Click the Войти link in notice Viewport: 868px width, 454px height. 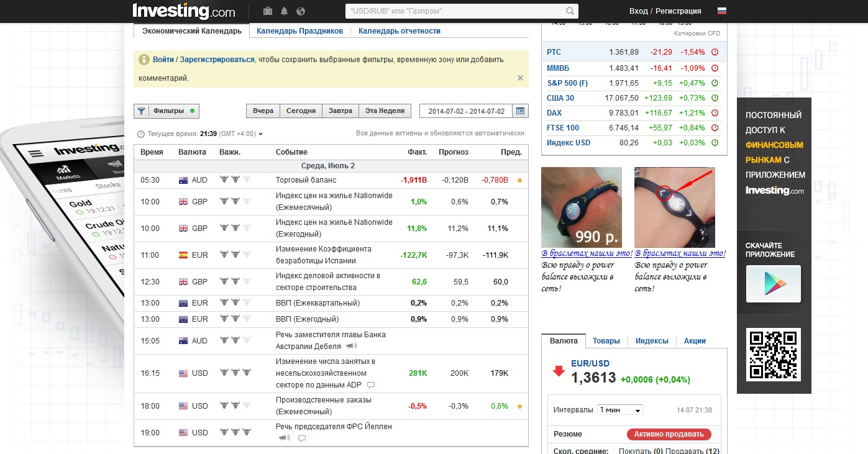click(x=163, y=60)
